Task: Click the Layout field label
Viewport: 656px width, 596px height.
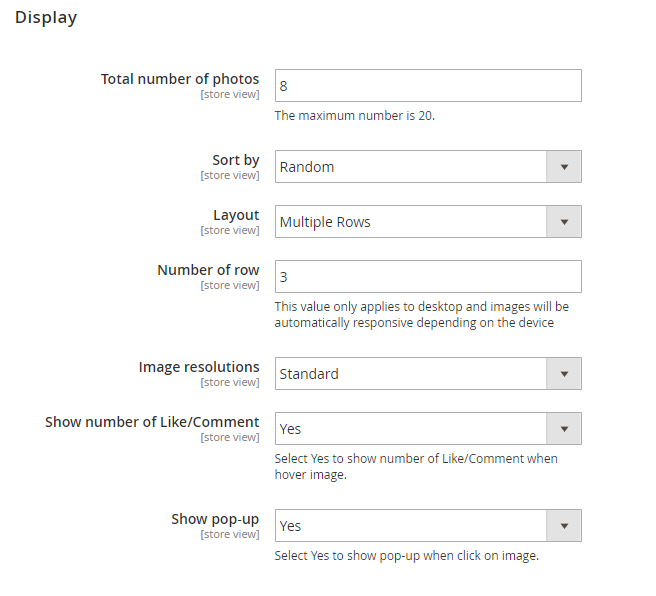Action: tap(236, 215)
